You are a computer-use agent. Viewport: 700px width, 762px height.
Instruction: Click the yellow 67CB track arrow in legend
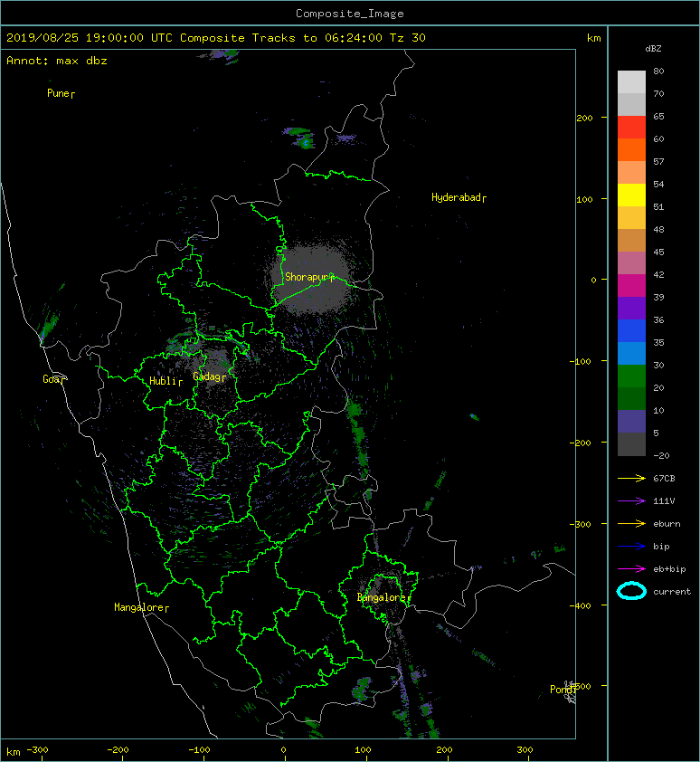click(631, 479)
